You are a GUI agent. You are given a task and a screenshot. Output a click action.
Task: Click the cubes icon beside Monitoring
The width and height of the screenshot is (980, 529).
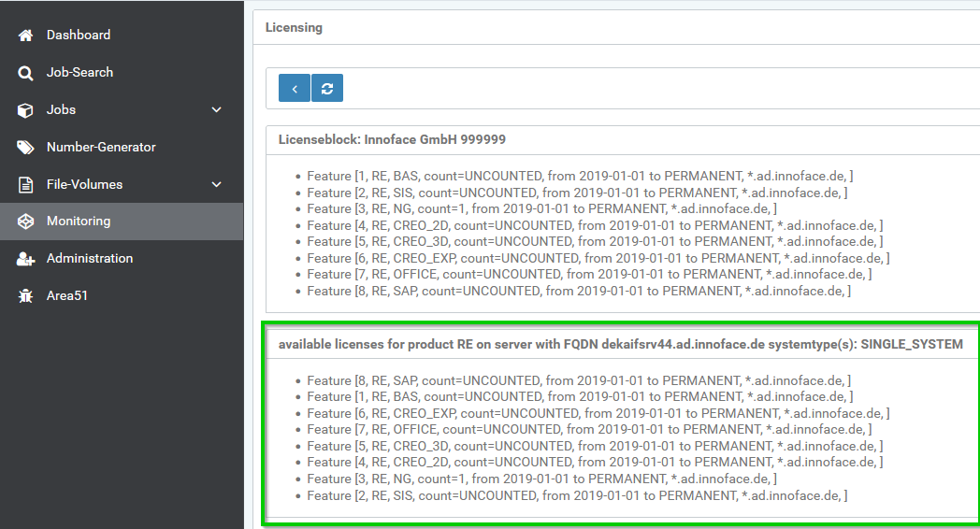click(25, 222)
